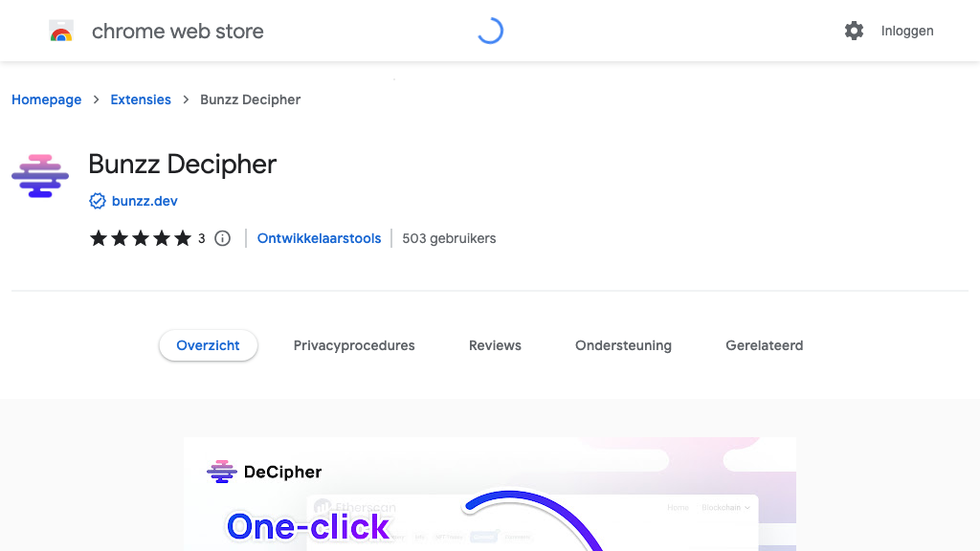Open the Gerelateerd tab

pos(765,345)
